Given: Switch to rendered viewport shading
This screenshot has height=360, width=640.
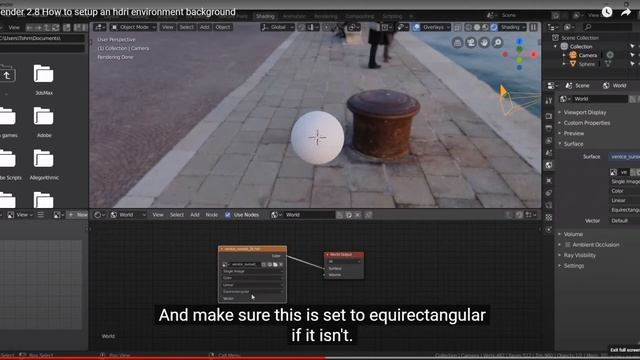Looking at the screenshot, I should [494, 27].
